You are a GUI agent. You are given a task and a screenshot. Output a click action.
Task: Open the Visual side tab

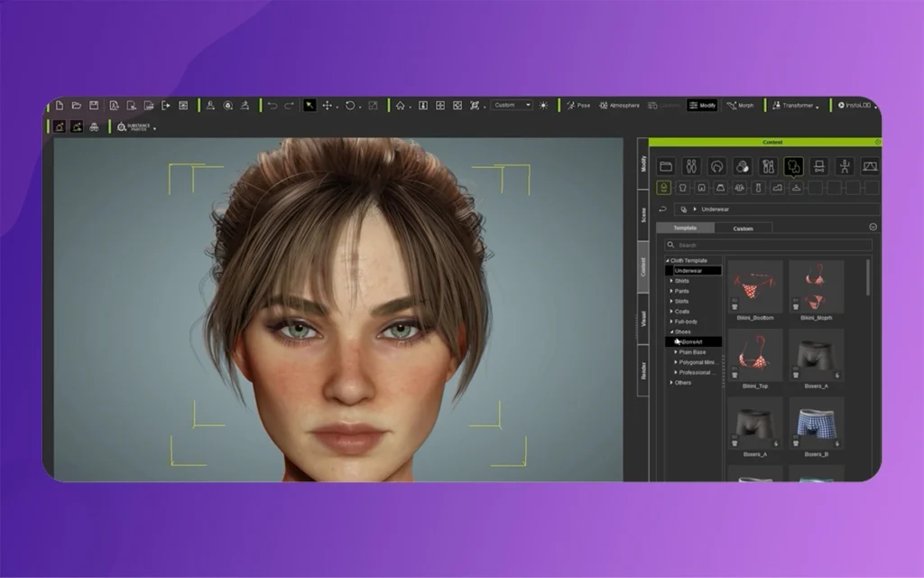[x=642, y=319]
